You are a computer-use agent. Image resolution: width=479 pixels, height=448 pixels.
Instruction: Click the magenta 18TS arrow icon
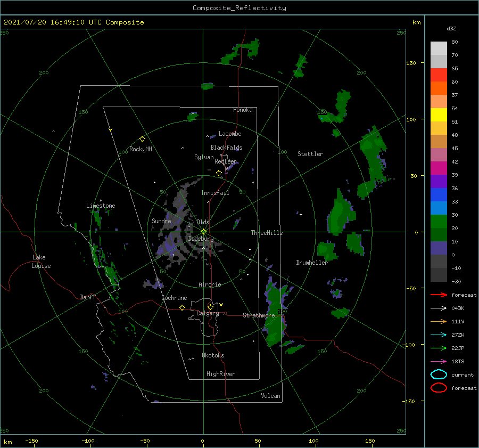(439, 362)
